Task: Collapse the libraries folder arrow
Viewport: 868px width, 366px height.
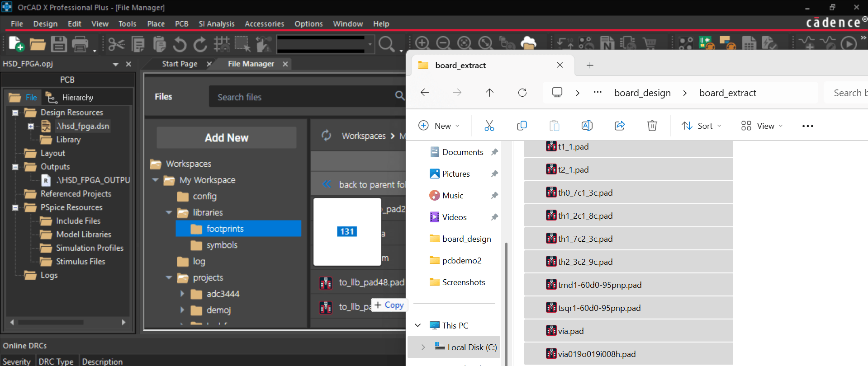Action: pos(169,212)
